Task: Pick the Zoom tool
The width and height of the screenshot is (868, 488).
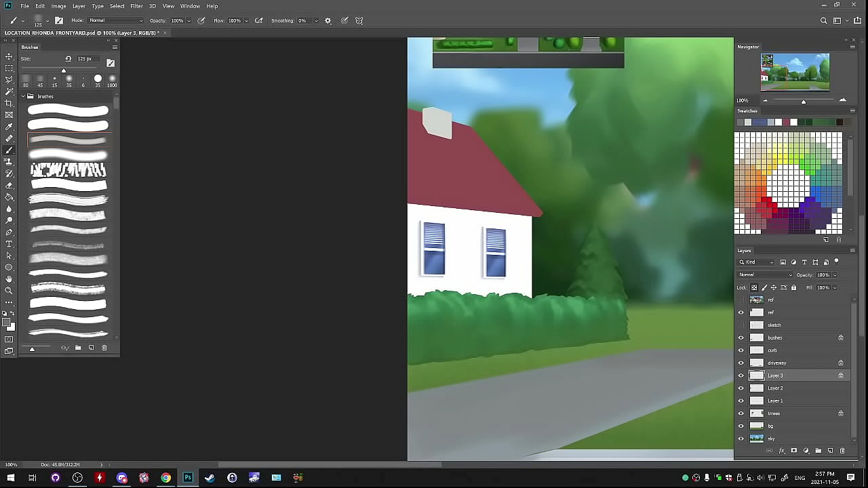Action: coord(9,291)
